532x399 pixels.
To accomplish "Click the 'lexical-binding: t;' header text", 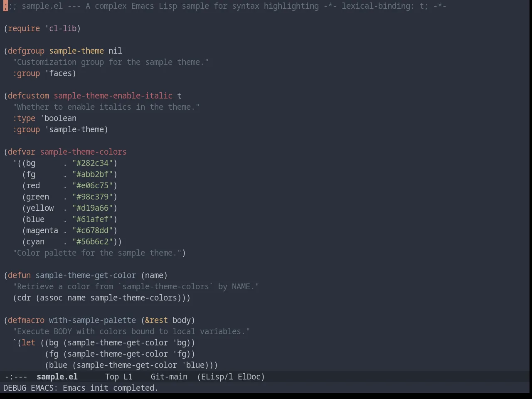I will pyautogui.click(x=385, y=6).
